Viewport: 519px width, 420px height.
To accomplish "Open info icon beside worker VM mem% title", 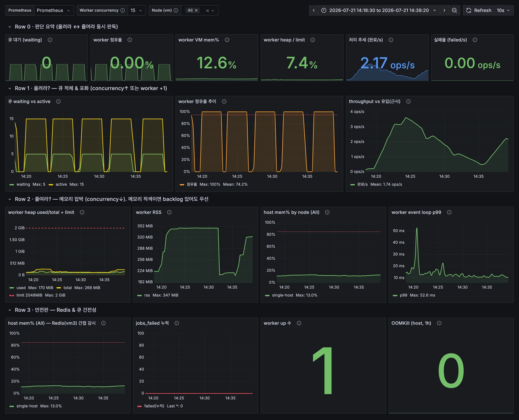I will (227, 40).
